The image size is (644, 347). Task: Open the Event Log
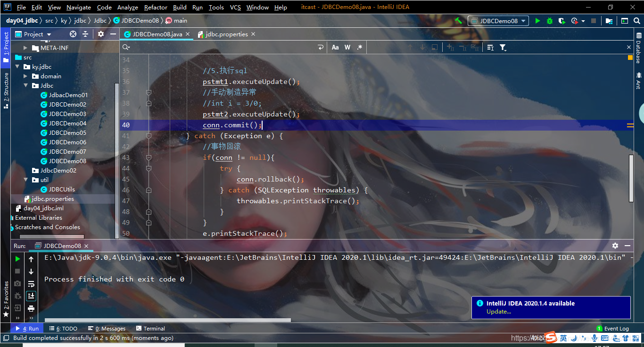tap(612, 329)
